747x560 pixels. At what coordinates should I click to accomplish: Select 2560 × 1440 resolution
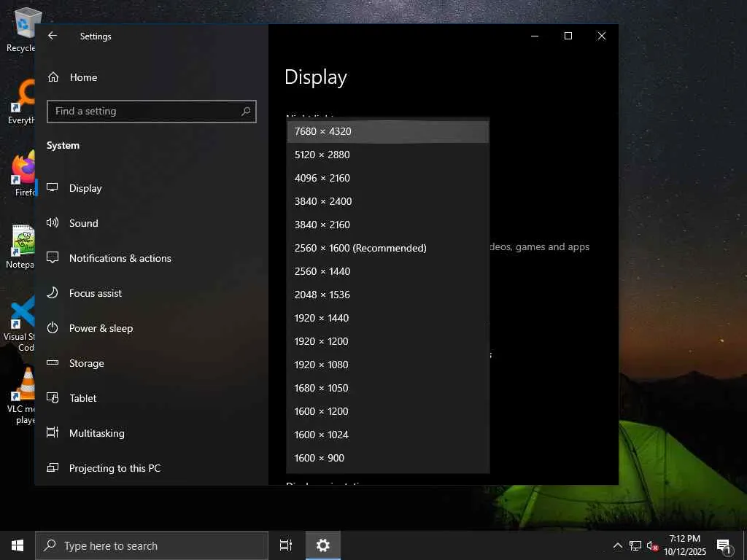pos(388,271)
